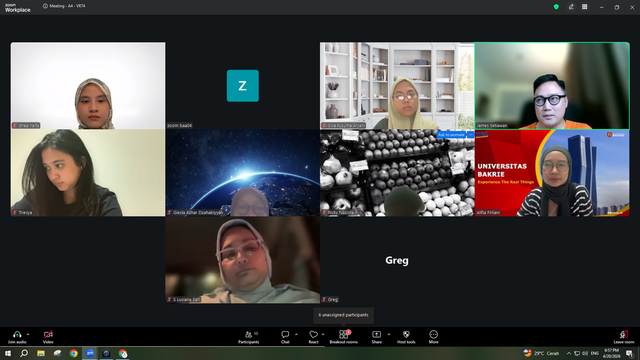
Task: Click the Leave room button
Action: coord(624,337)
